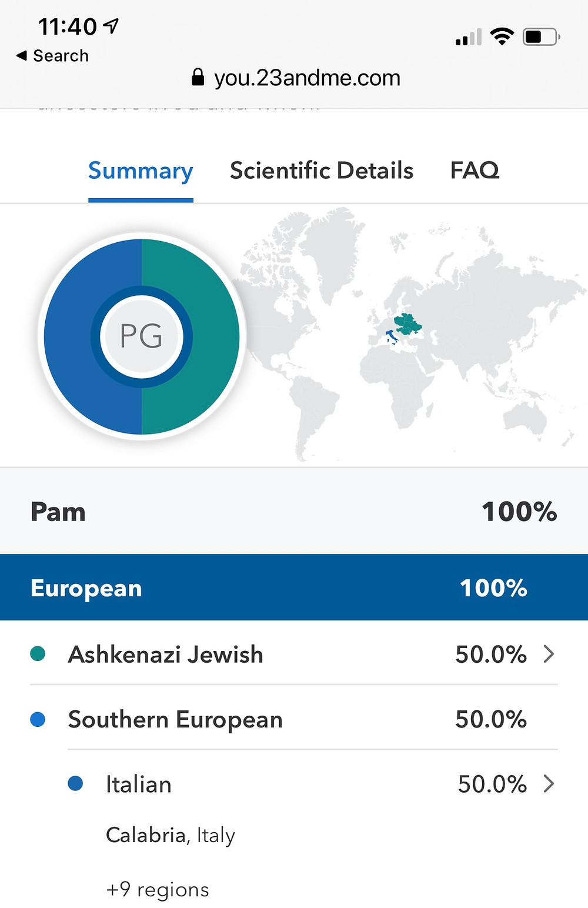Tap the location arrow beside the time

(111, 25)
